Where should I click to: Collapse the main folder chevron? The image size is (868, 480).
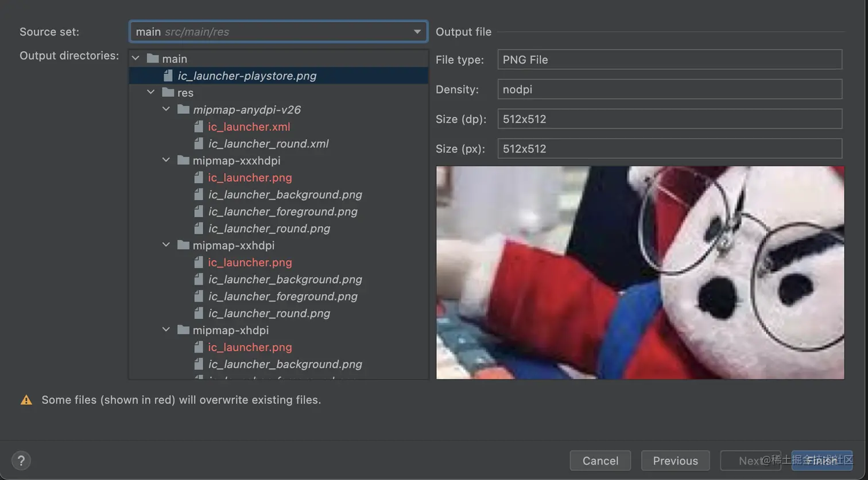point(136,58)
